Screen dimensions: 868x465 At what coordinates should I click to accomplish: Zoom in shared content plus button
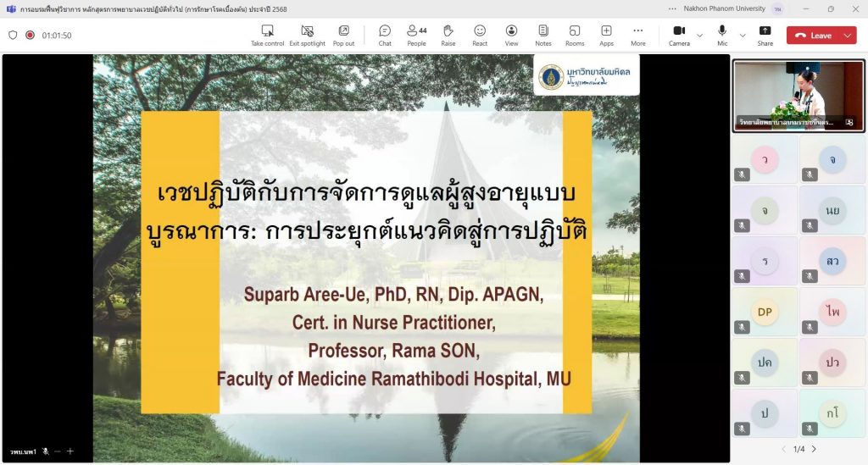(x=70, y=451)
